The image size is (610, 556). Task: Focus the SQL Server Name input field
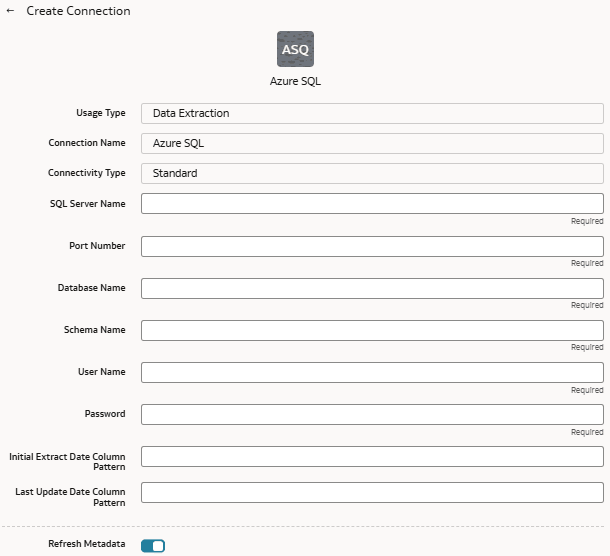(x=372, y=203)
